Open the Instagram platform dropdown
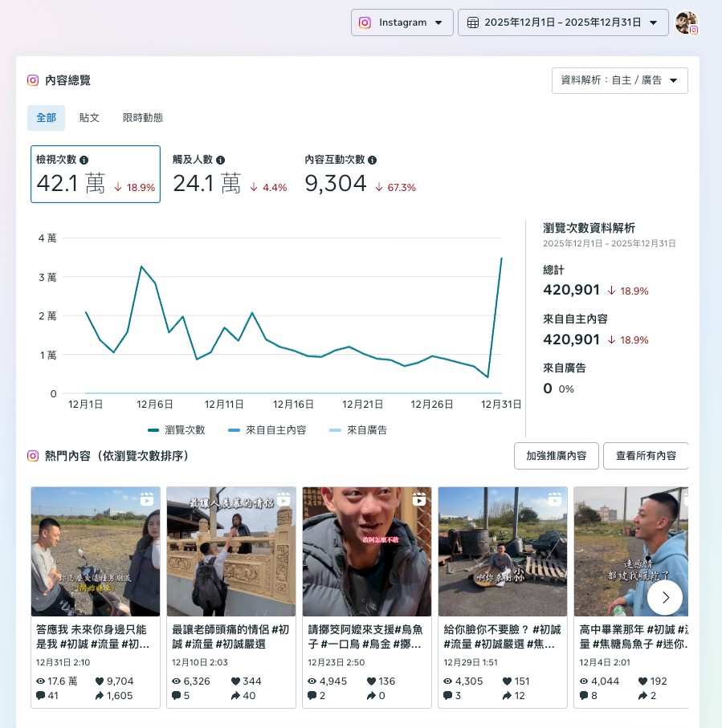The width and height of the screenshot is (722, 728). (x=402, y=22)
